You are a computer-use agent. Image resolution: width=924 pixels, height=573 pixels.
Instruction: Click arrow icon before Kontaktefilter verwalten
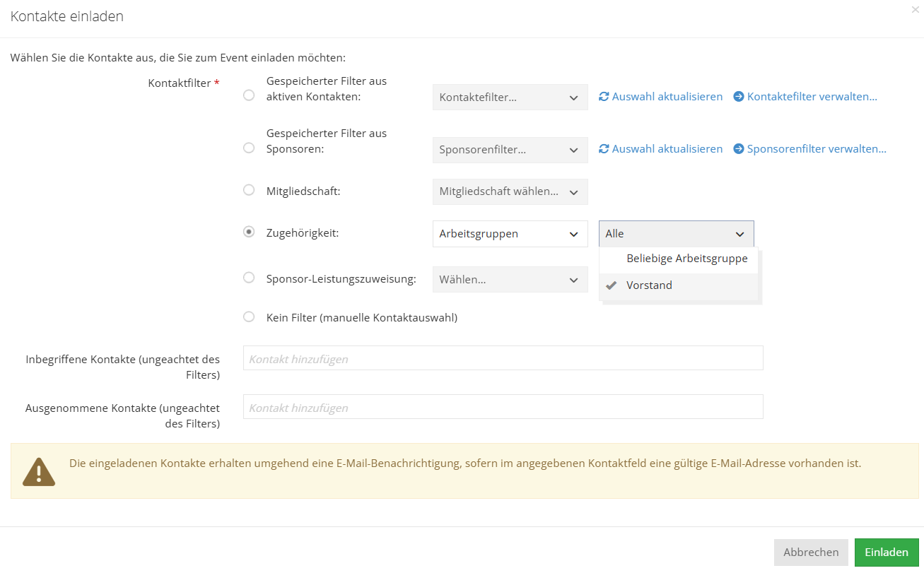(x=739, y=97)
